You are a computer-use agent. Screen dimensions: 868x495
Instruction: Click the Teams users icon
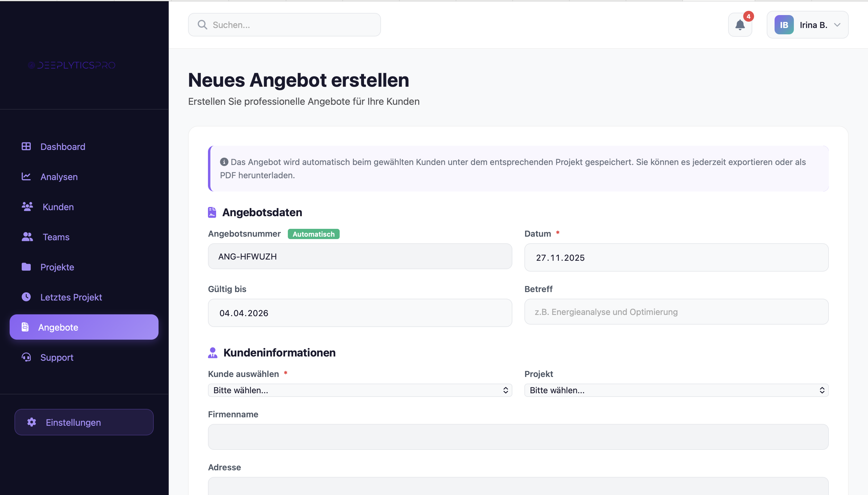click(27, 237)
